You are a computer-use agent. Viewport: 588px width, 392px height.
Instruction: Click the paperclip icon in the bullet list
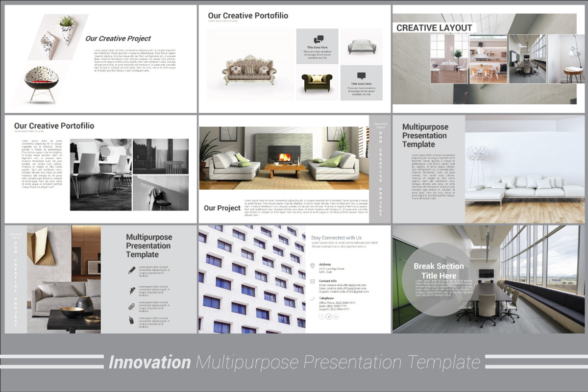[132, 306]
